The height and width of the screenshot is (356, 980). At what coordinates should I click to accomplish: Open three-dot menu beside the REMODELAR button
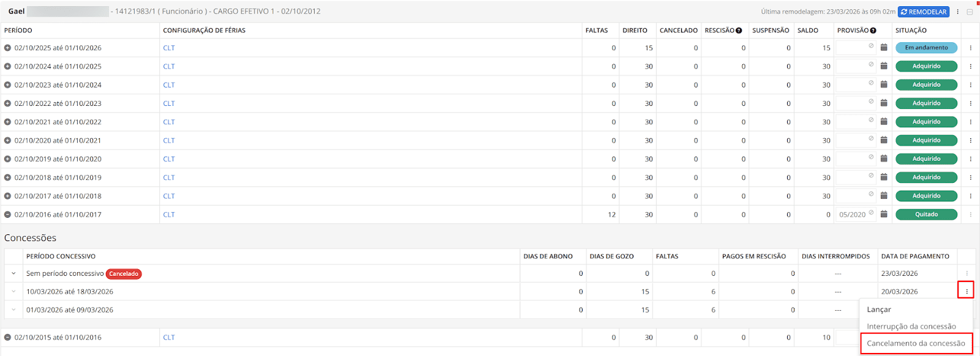click(957, 12)
